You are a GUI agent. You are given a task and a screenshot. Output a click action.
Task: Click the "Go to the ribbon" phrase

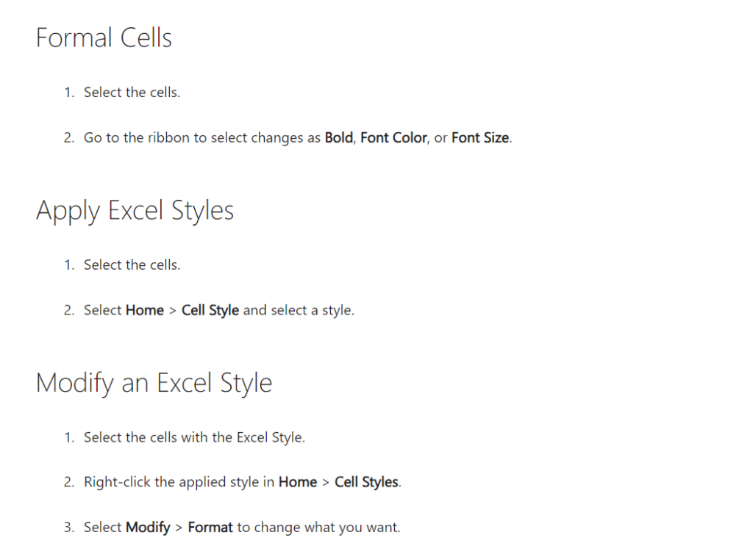pyautogui.click(x=137, y=138)
